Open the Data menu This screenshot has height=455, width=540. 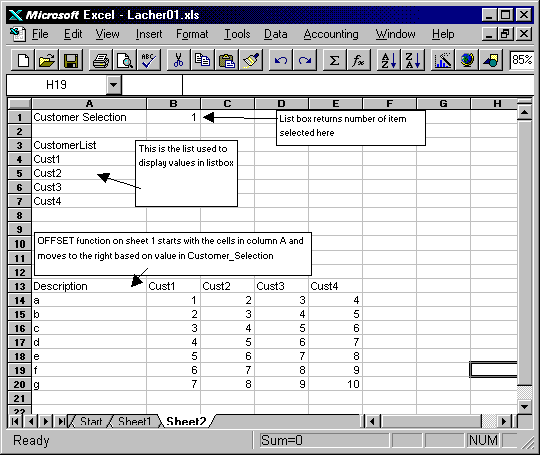(x=276, y=34)
